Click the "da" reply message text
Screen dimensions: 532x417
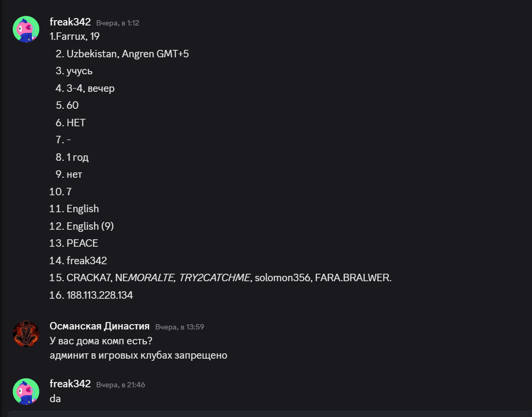[55, 398]
